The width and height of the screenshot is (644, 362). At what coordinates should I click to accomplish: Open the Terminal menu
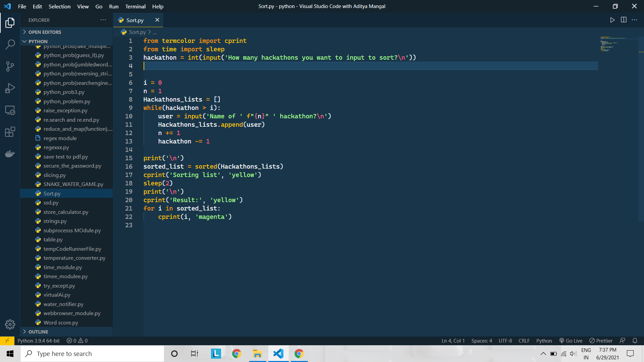[x=135, y=6]
